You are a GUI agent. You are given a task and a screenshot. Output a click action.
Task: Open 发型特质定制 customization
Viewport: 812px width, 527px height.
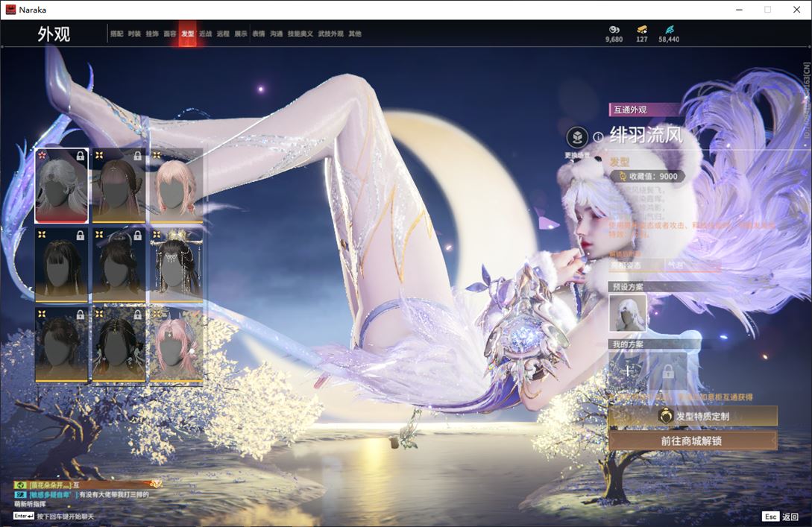coord(693,416)
